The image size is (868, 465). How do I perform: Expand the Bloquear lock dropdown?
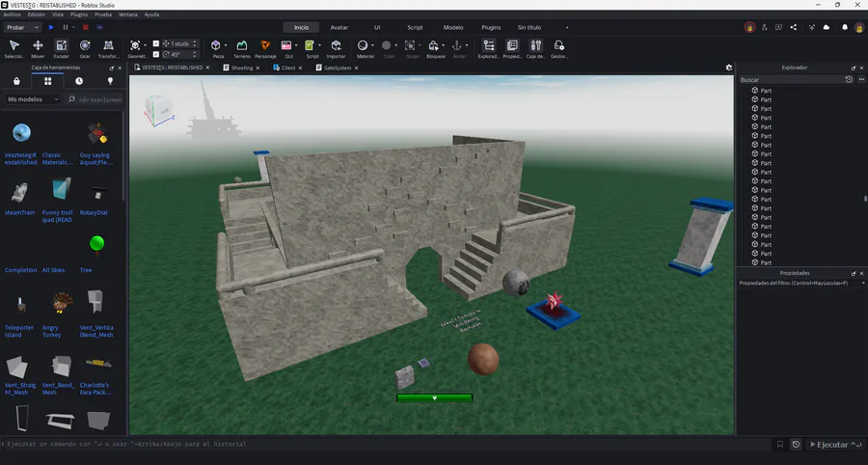(443, 45)
